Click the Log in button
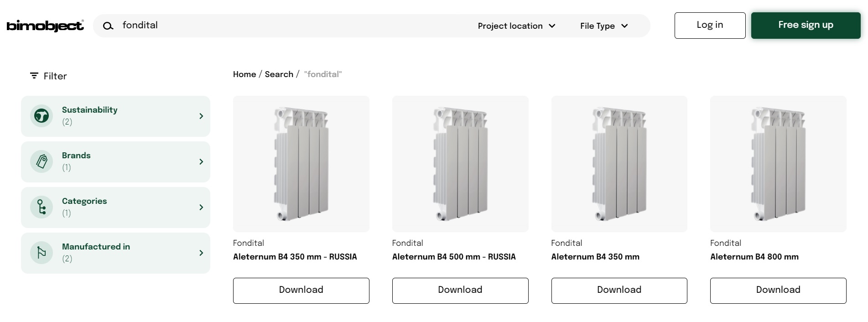This screenshot has height=322, width=868. pyautogui.click(x=710, y=26)
